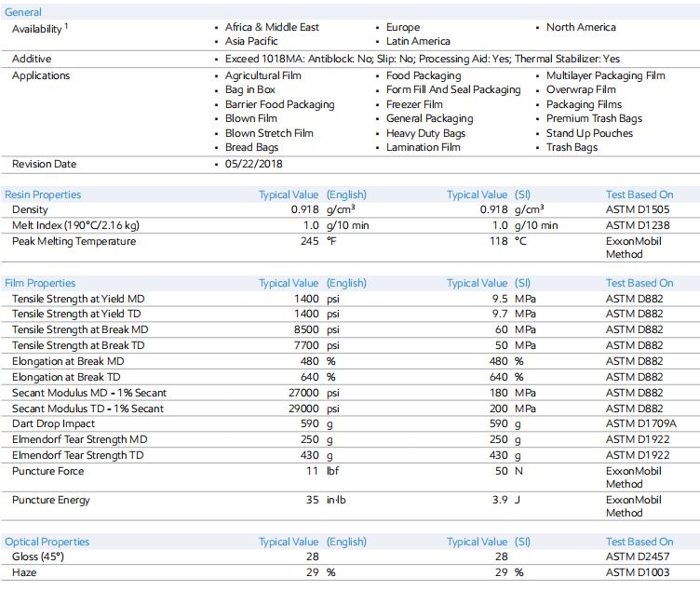
Task: Select the ASTM D1505 test method
Action: (638, 209)
